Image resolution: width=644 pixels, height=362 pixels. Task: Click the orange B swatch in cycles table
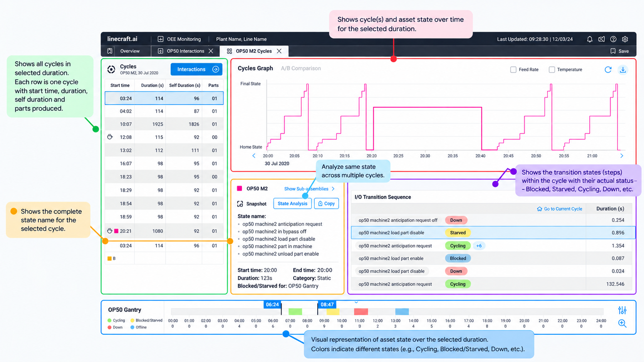109,259
